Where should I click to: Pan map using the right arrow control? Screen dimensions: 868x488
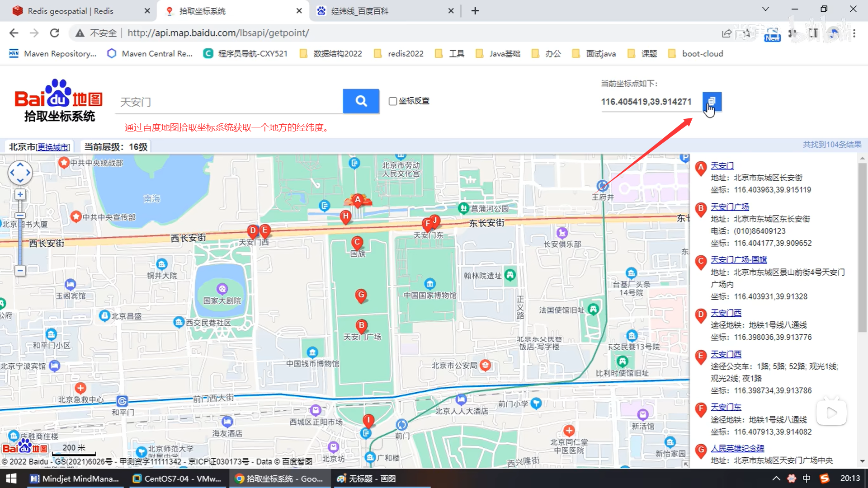28,173
